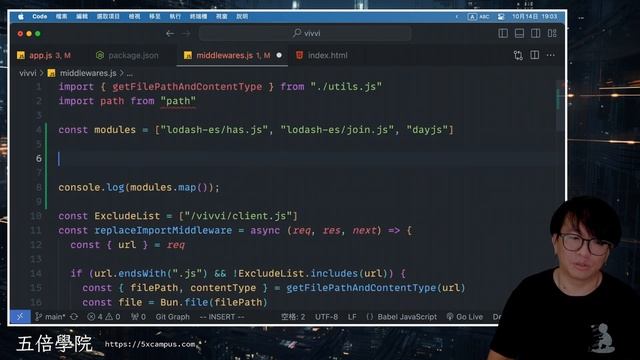Screen dimensions: 640x360
Task: Click the date and time 10月14日 19:03
Action: pyautogui.click(x=535, y=16)
